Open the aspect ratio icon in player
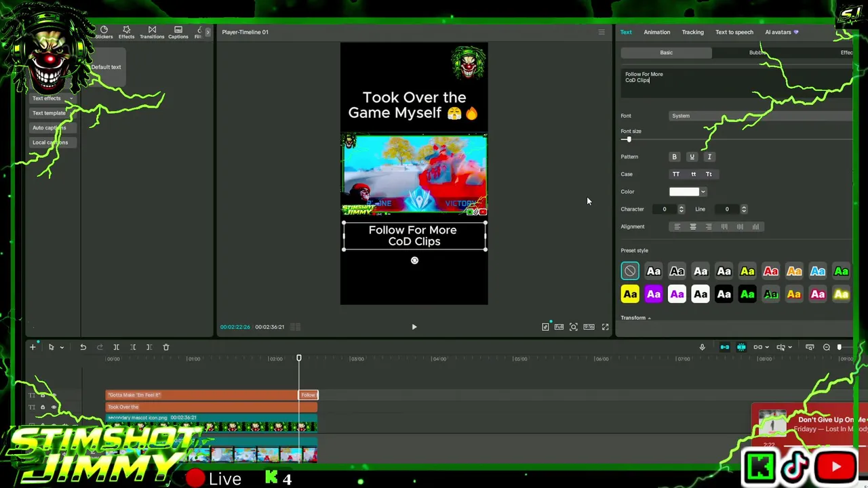 [589, 327]
